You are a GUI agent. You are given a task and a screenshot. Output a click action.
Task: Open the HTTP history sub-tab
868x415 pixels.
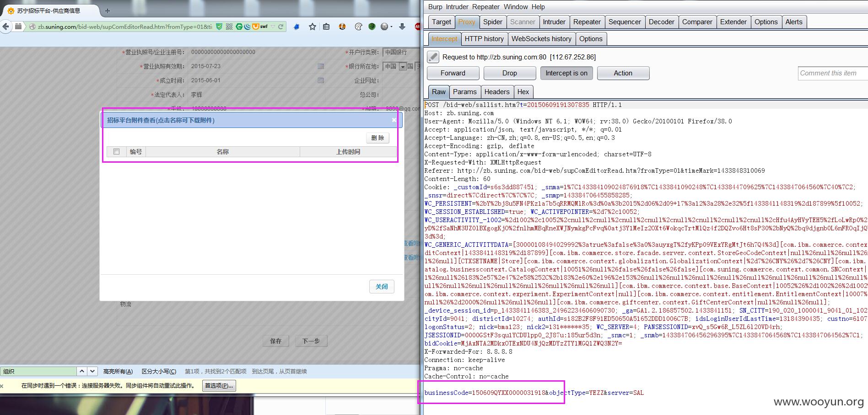[x=484, y=39]
